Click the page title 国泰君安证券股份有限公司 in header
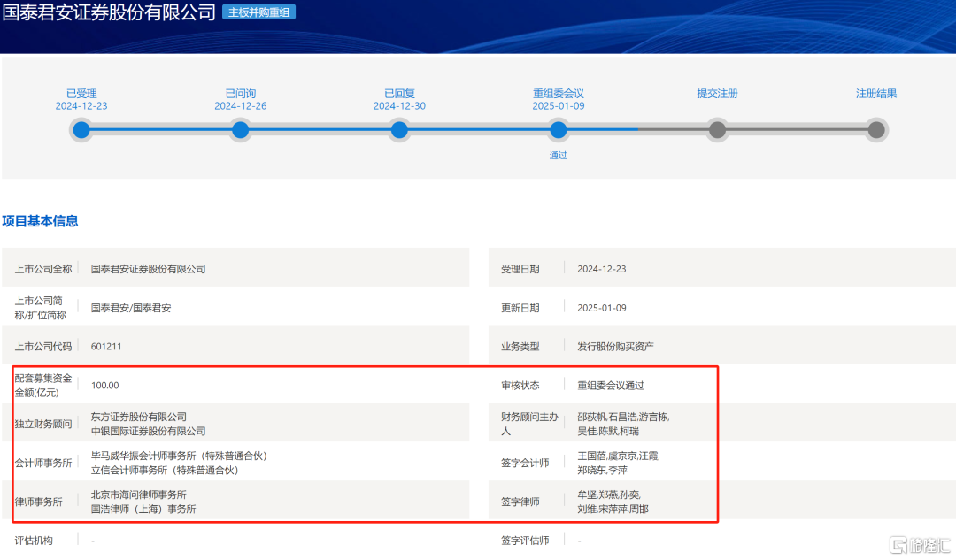Viewport: 956px width, 560px height. [x=109, y=12]
